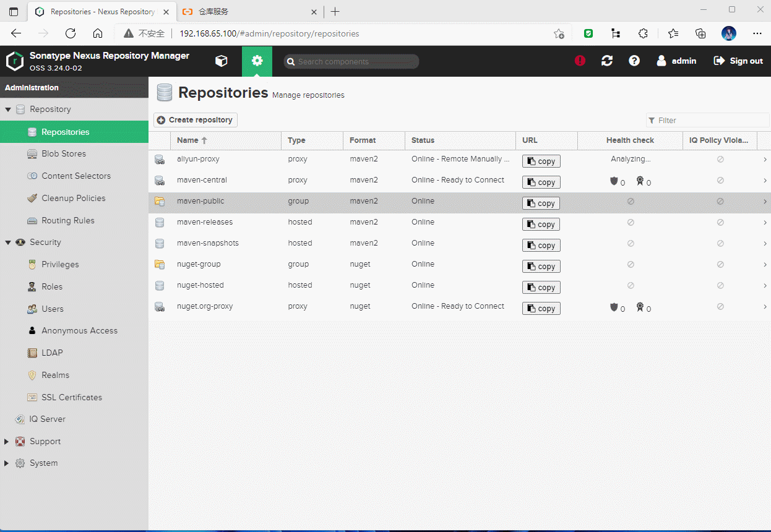Click maven-central health check shield icon
Screen dimensions: 771x532
(614, 181)
